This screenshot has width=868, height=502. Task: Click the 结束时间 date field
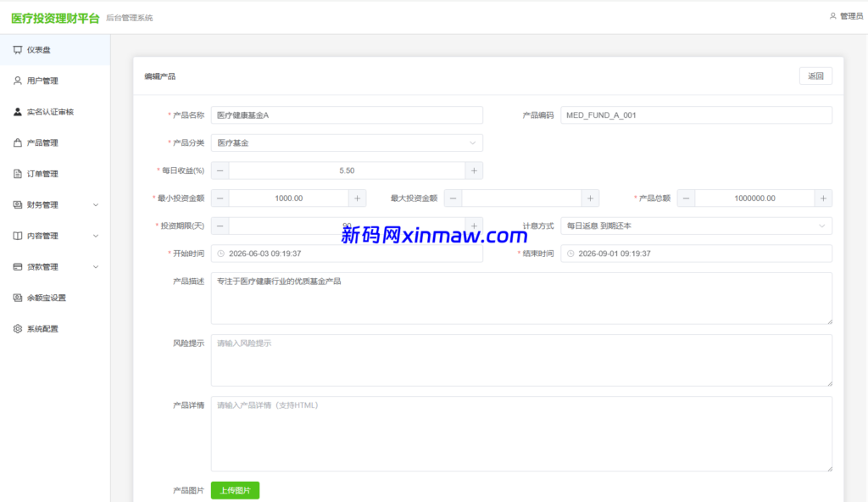coord(697,254)
